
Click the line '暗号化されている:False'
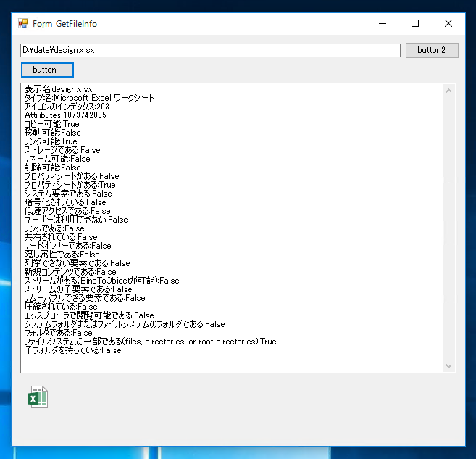click(65, 202)
